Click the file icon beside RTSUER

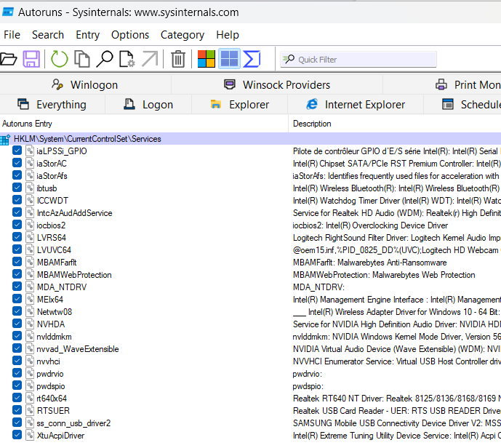[x=30, y=411]
